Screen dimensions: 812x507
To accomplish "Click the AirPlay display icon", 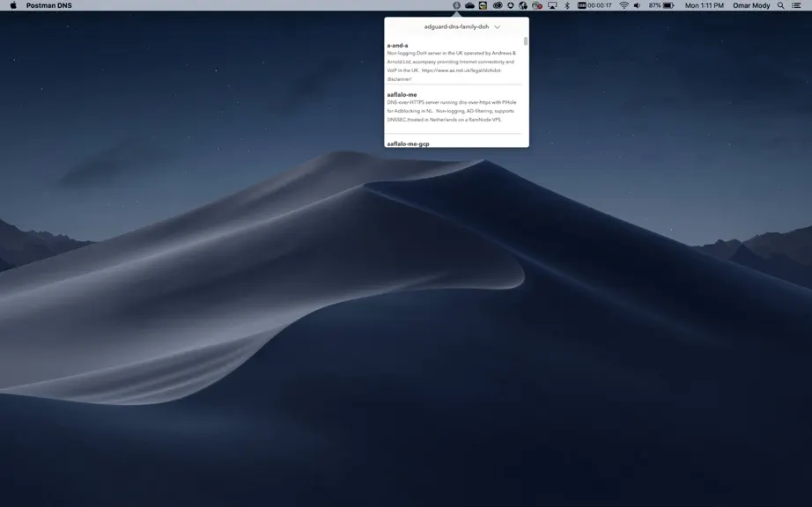I will pos(552,5).
